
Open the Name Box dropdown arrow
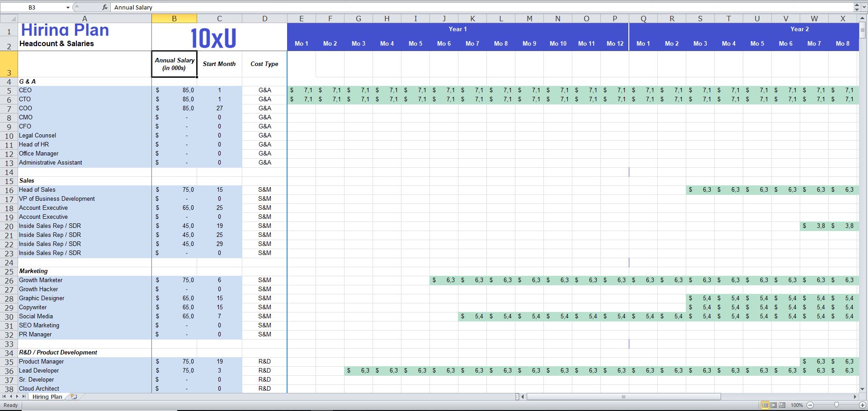click(68, 7)
